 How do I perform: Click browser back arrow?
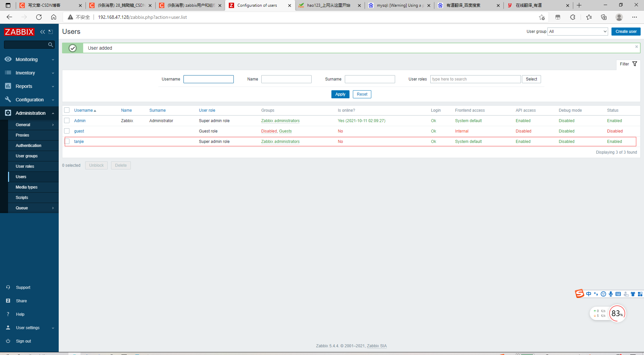(9, 17)
